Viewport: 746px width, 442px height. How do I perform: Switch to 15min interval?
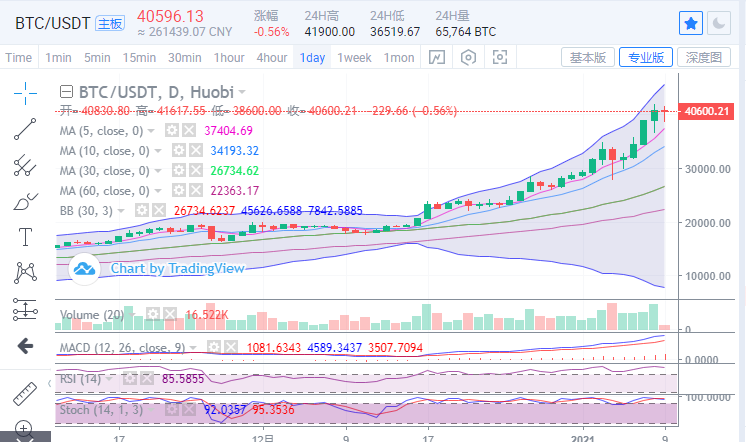[x=139, y=58]
